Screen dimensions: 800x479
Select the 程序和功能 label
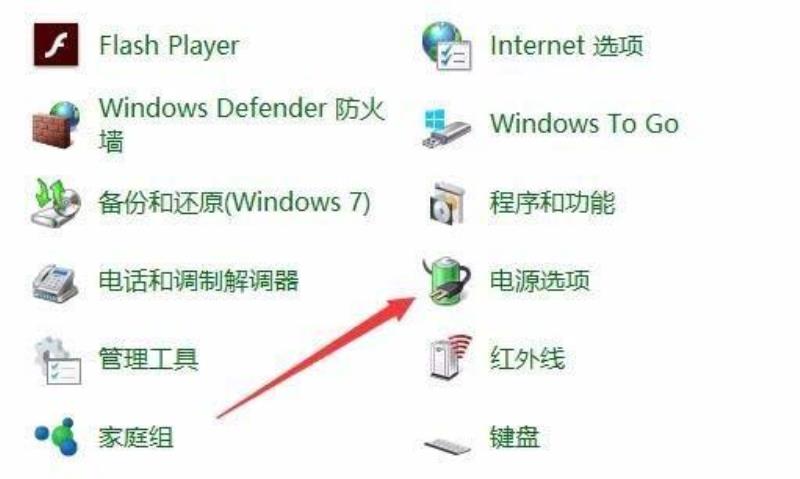coord(553,203)
